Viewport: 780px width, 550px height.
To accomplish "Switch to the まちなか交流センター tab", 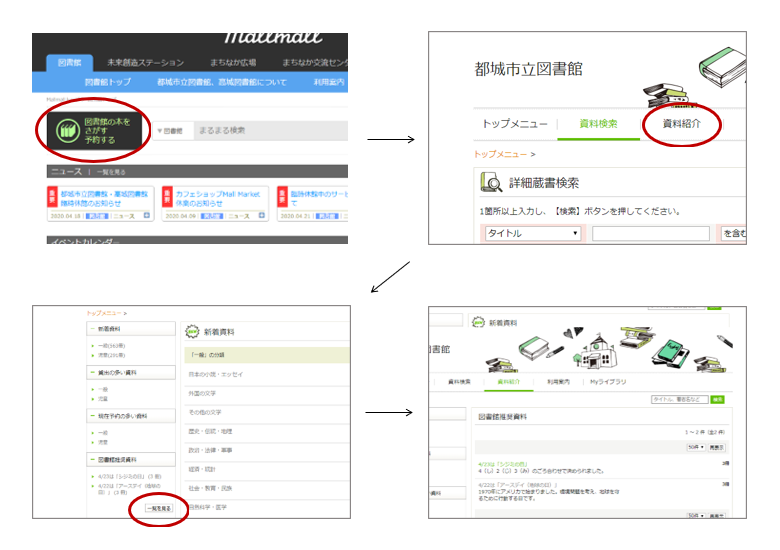I will coord(315,63).
